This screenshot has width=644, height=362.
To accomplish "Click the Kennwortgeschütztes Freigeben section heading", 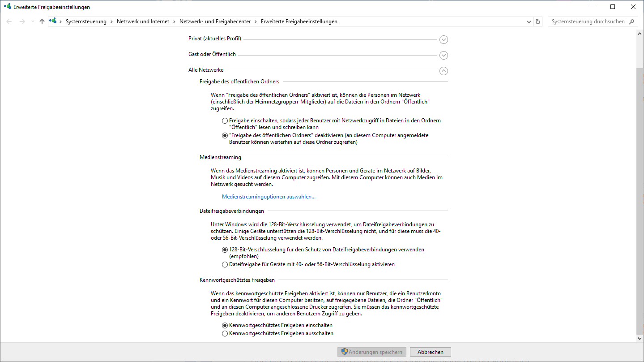I will point(237,280).
